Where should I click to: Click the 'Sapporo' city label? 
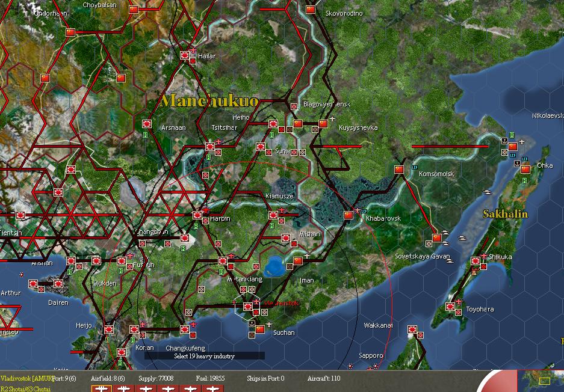[371, 355]
